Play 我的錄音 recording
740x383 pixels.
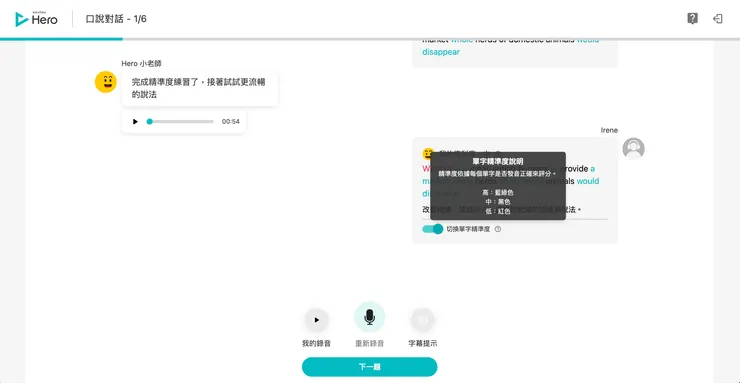pyautogui.click(x=317, y=320)
